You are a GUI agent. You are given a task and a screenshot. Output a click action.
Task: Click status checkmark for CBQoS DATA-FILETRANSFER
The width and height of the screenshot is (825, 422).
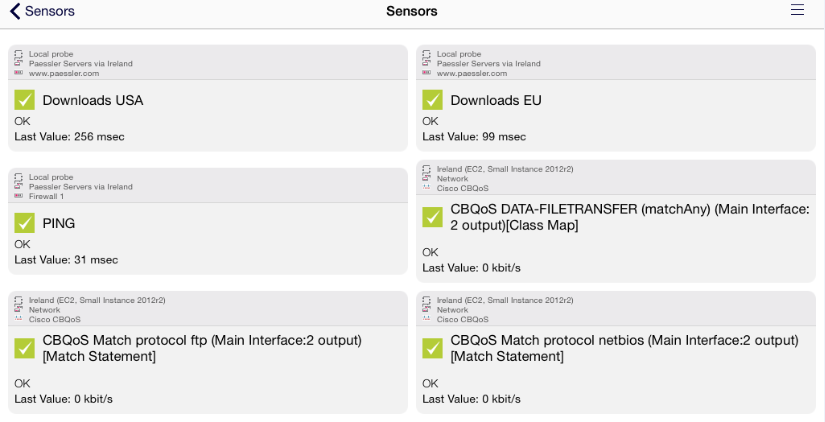(x=432, y=217)
